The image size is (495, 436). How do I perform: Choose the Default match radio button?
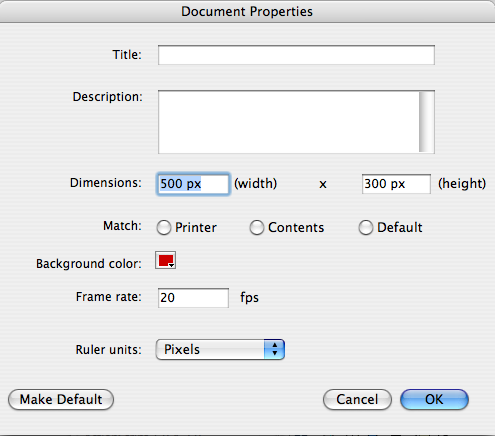pyautogui.click(x=366, y=228)
